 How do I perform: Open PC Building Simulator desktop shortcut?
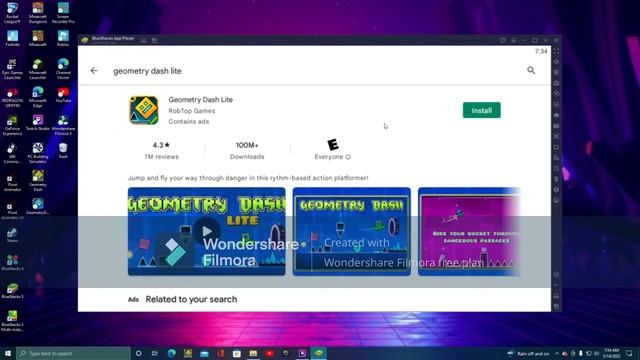point(38,153)
